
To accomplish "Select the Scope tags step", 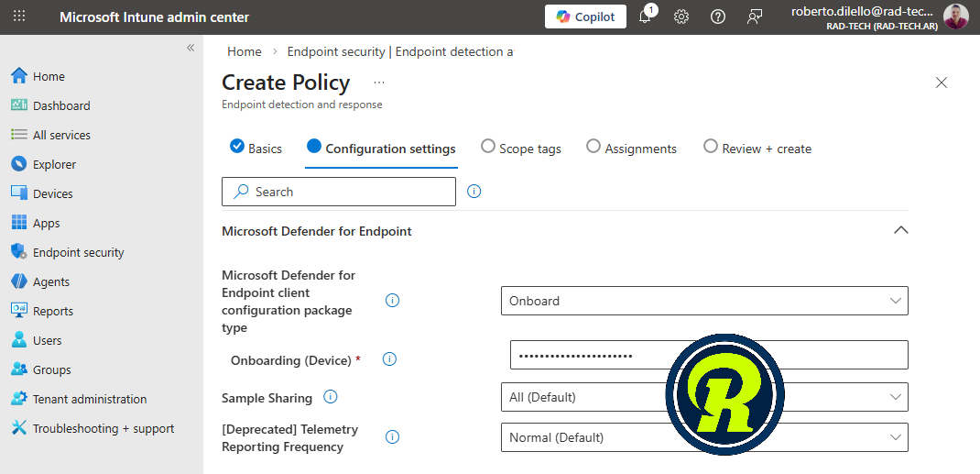I will (521, 149).
